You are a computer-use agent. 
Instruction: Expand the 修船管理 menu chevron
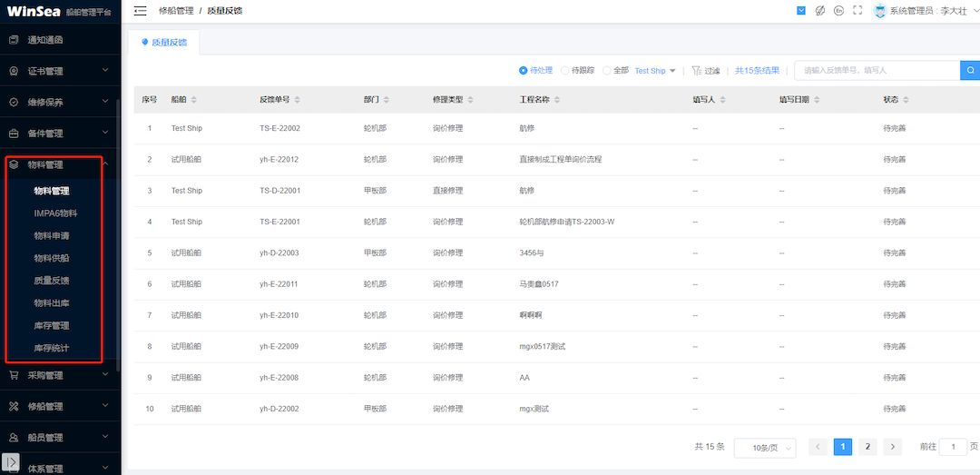coord(105,406)
